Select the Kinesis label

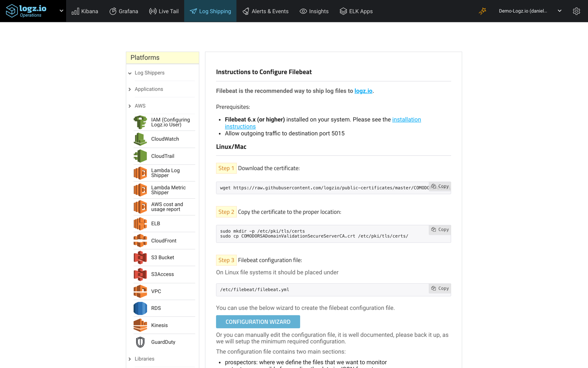(159, 325)
